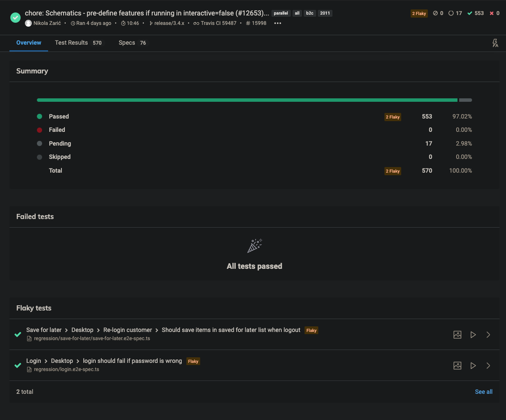Click 'regression/login.e2e-spec.ts' path
Screen dimensions: 506x420
(67, 369)
